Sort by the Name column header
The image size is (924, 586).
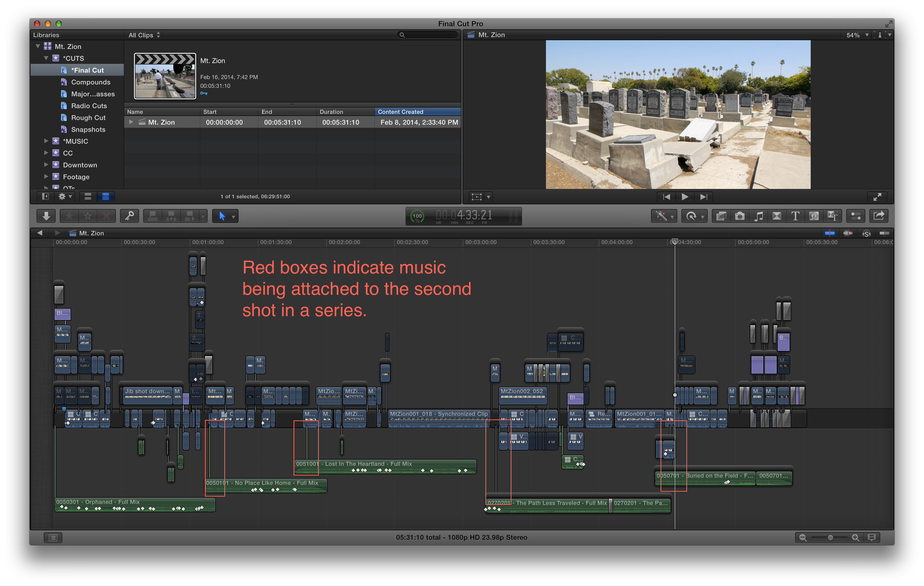pos(162,112)
